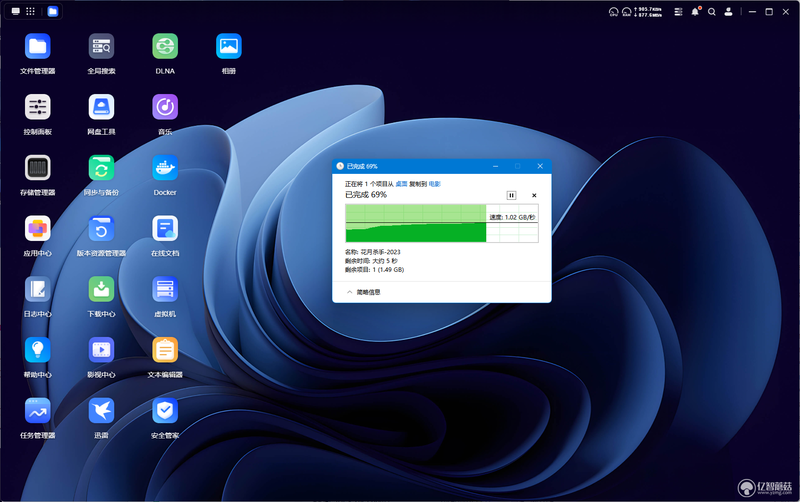Image resolution: width=800 pixels, height=502 pixels.
Task: Open the task list icon in top bar
Action: point(678,12)
